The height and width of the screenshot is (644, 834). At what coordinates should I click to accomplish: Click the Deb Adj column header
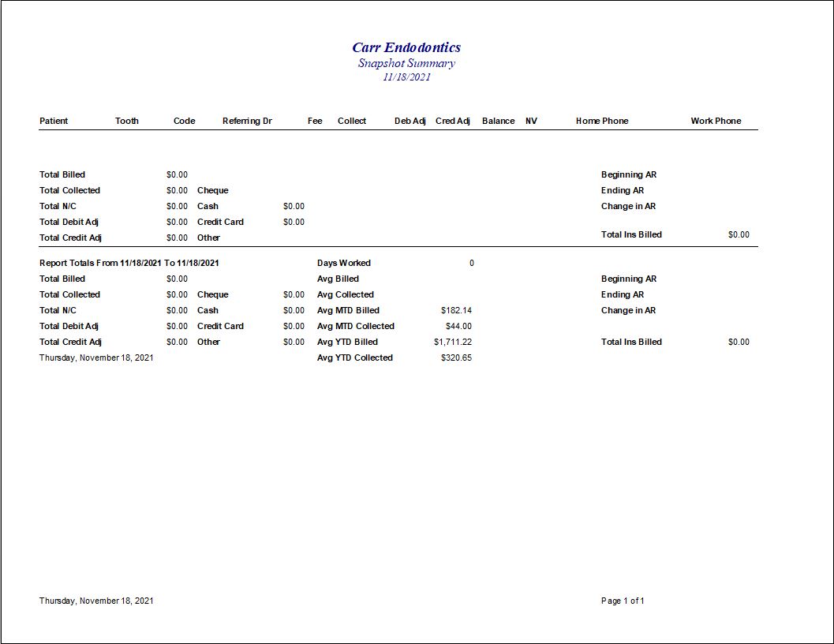[410, 121]
